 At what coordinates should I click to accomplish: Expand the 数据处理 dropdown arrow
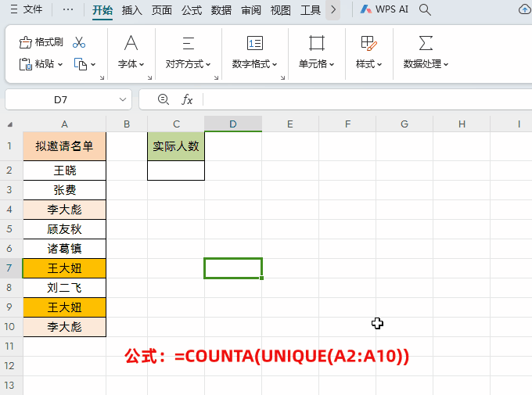click(x=446, y=64)
